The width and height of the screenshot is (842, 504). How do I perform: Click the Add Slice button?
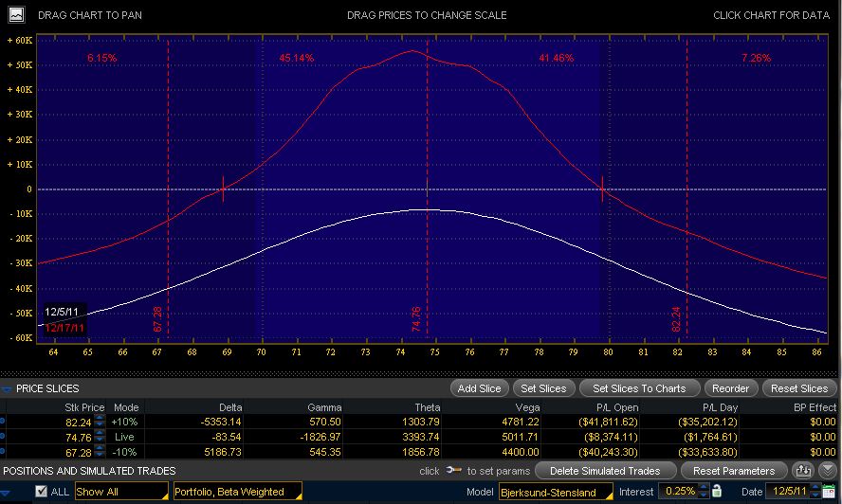click(x=479, y=388)
